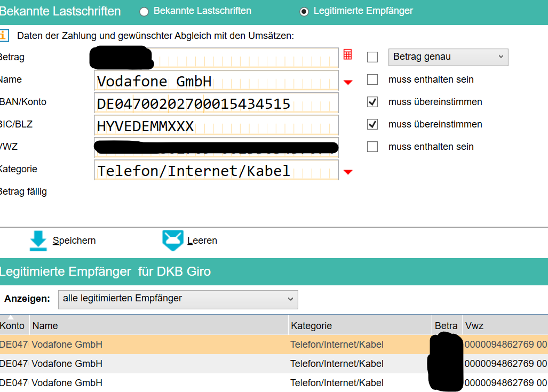The image size is (548, 392).
Task: Open the Betrag genau dropdown
Action: 448,57
